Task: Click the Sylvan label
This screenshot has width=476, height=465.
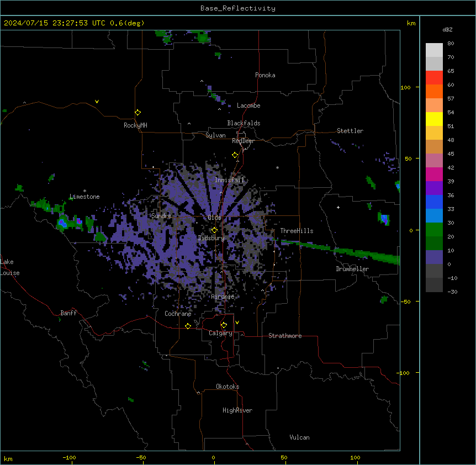Action: click(215, 135)
